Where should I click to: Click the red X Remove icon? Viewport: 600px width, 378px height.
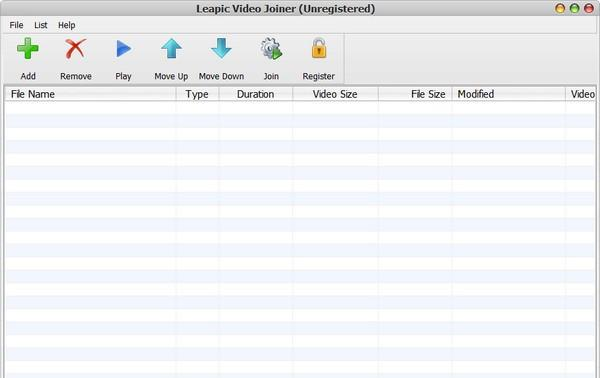pyautogui.click(x=75, y=49)
